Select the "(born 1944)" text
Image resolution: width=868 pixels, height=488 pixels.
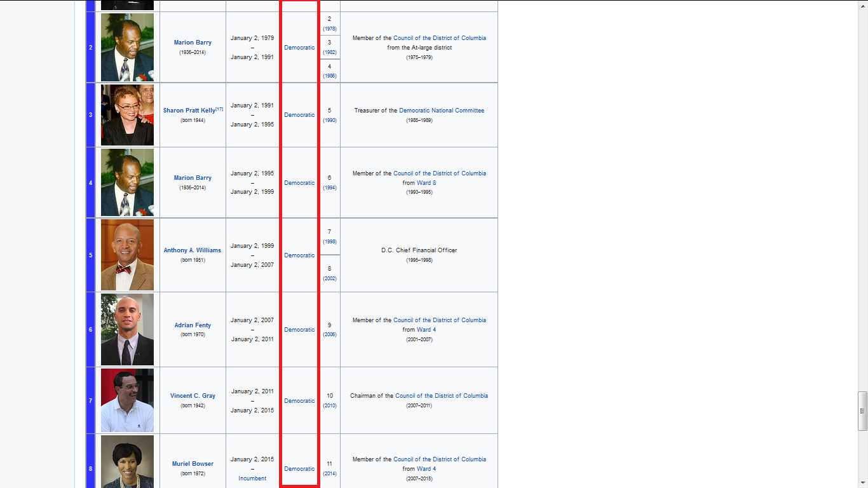[x=193, y=120]
